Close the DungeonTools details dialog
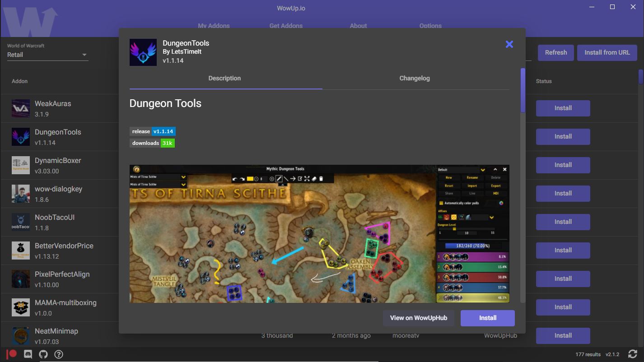The image size is (644, 362). pos(509,44)
